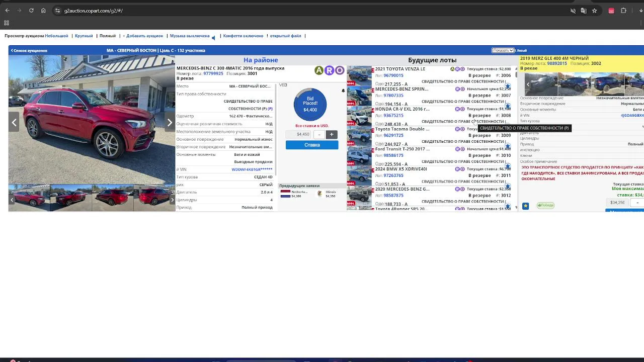Click the Honda CR-V lot thumbnail
Image resolution: width=644 pixels, height=362 pixels.
(359, 116)
